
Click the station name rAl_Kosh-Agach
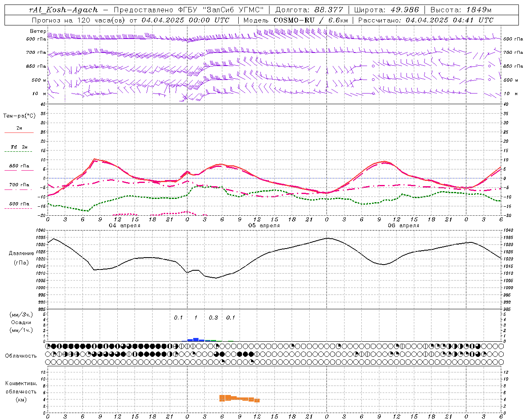64,10
